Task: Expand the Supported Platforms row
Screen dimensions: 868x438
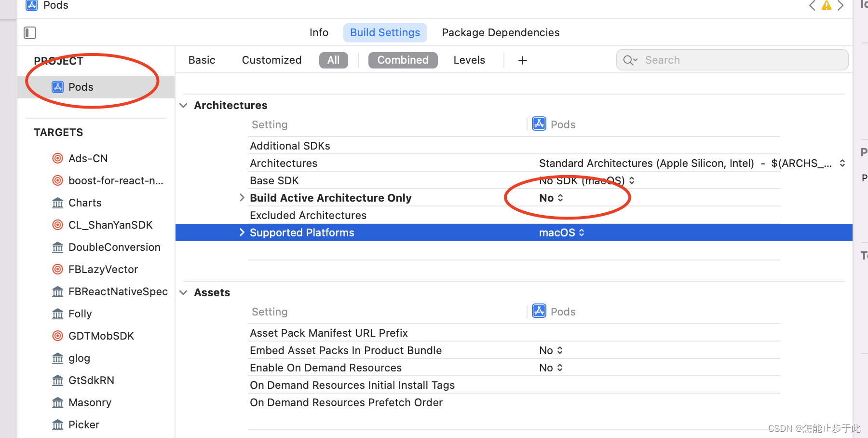Action: (242, 233)
